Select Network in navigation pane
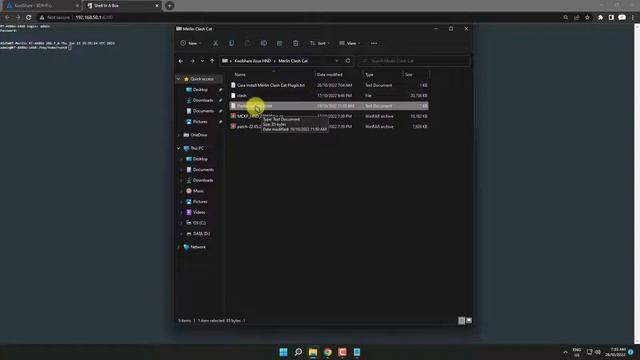 point(198,247)
